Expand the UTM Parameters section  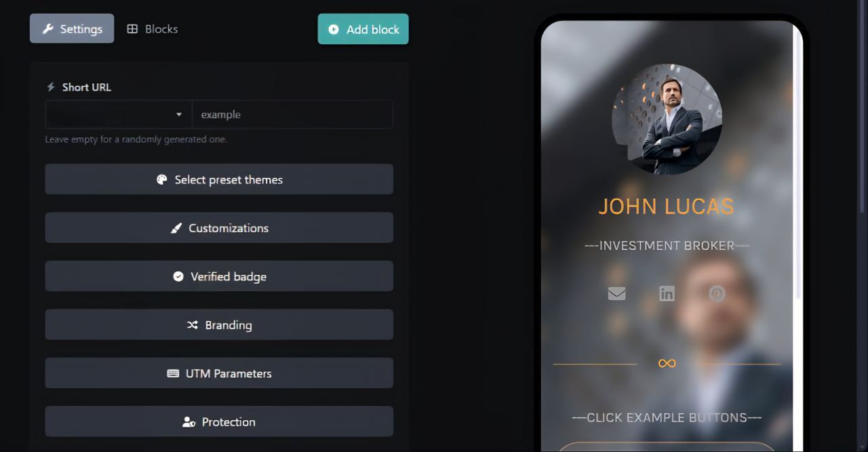[x=219, y=373]
